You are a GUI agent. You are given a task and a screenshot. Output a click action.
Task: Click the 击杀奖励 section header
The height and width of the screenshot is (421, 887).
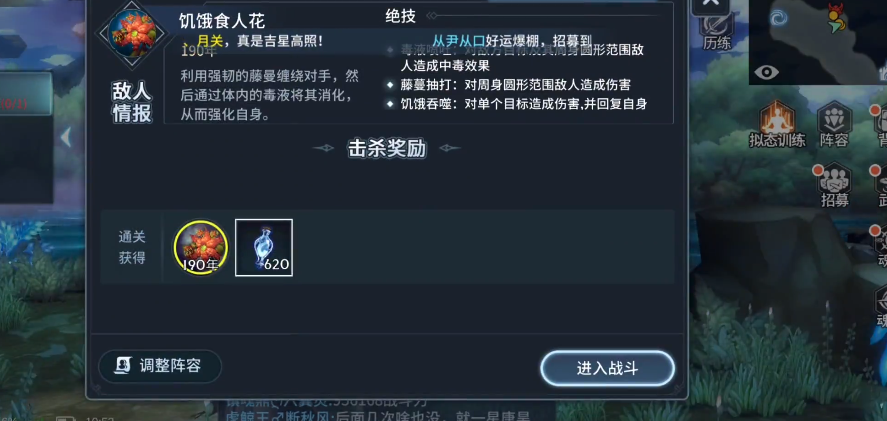(386, 149)
